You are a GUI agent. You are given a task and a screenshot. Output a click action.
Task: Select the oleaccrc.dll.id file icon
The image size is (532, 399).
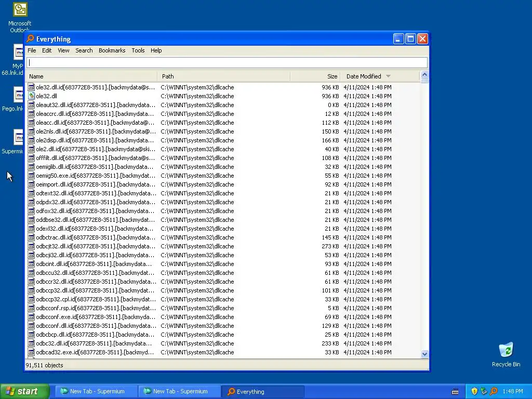point(31,114)
